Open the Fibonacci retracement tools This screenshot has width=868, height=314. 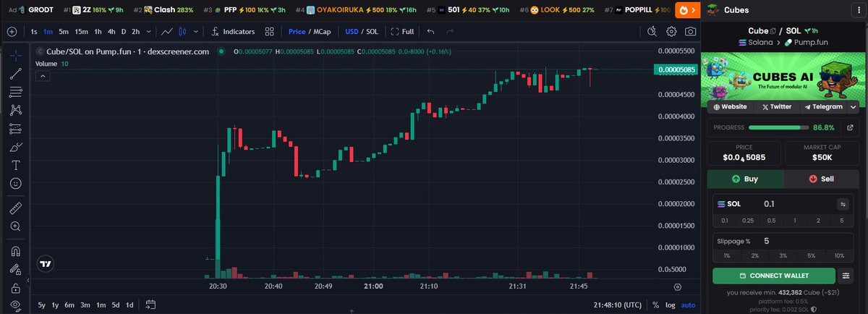(15, 92)
